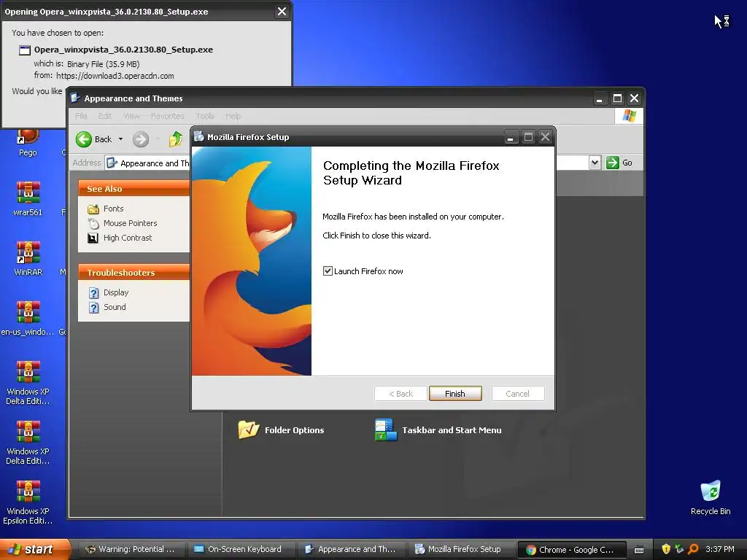Click the executable file icon in Opera dialog
Image resolution: width=747 pixels, height=560 pixels.
pyautogui.click(x=24, y=50)
